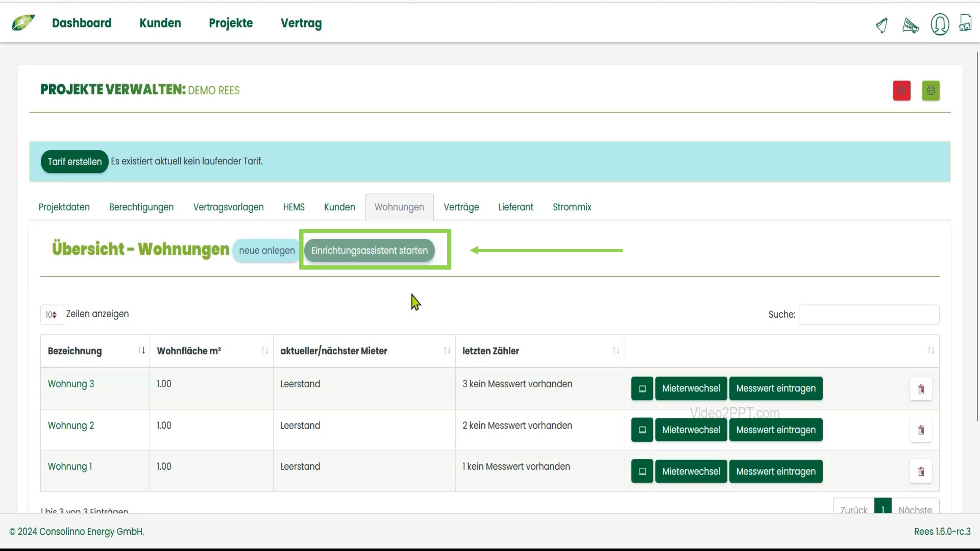Click Einrichtungsassistent starten button

pyautogui.click(x=369, y=251)
